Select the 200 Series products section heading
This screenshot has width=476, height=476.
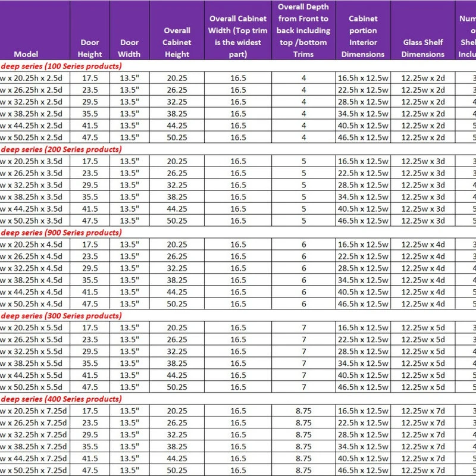(61, 149)
